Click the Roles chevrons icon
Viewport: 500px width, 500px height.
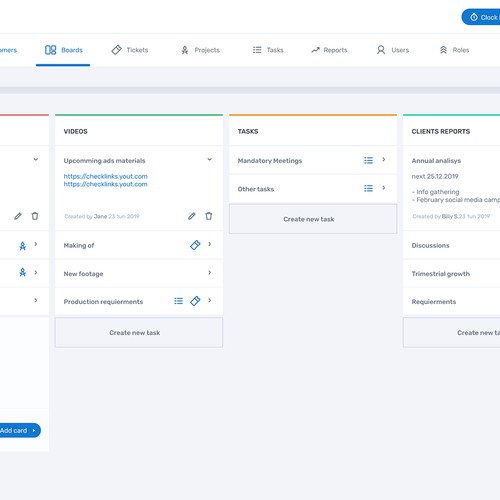pos(443,50)
